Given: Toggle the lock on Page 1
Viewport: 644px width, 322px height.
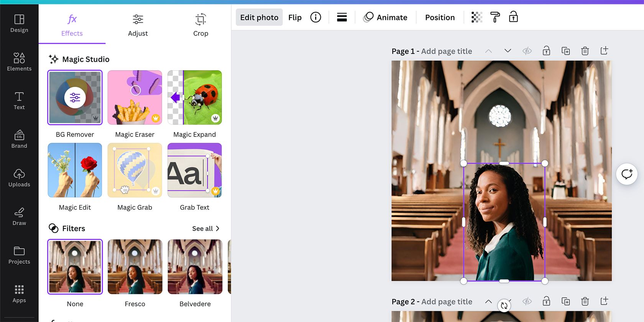Looking at the screenshot, I should 546,51.
